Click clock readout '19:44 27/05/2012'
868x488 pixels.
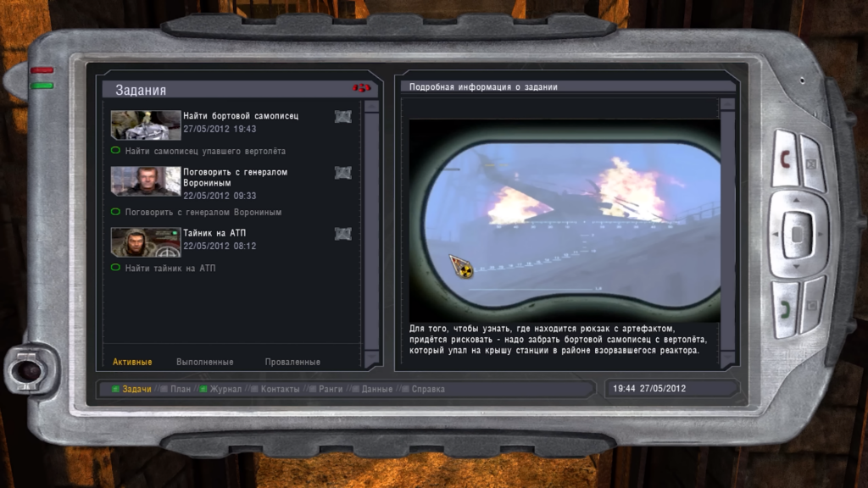coord(649,388)
